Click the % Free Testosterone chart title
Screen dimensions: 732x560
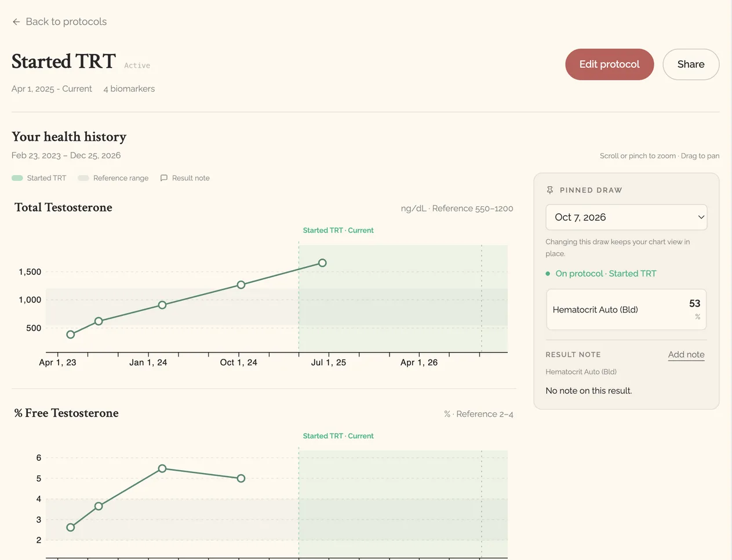point(66,413)
